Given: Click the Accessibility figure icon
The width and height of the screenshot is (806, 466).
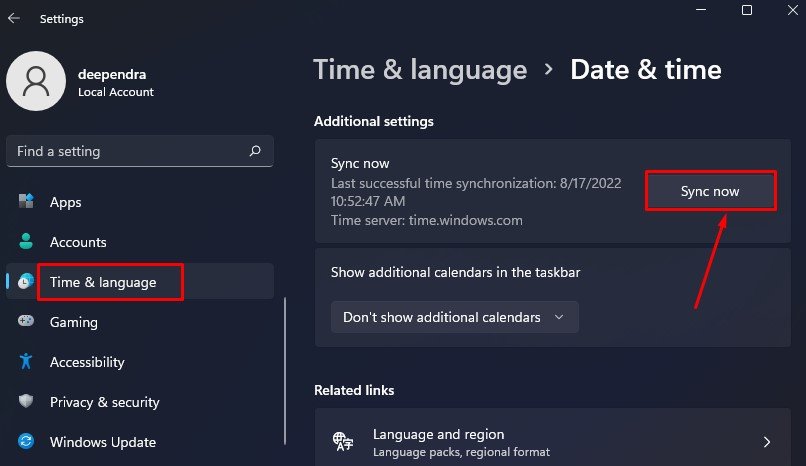Looking at the screenshot, I should point(26,362).
